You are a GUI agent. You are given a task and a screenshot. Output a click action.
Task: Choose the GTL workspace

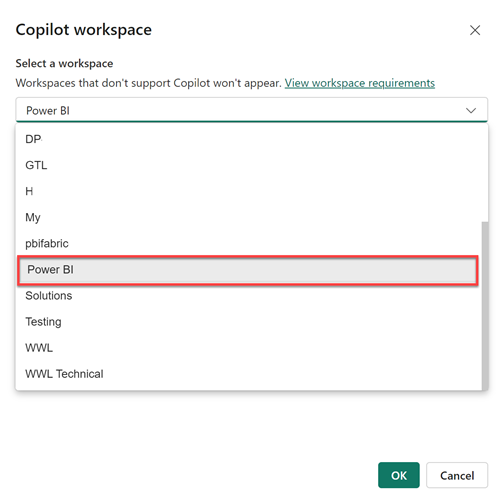[248, 165]
